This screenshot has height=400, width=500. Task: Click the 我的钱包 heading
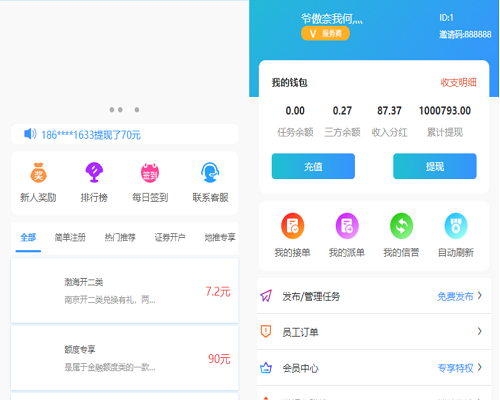coord(289,82)
